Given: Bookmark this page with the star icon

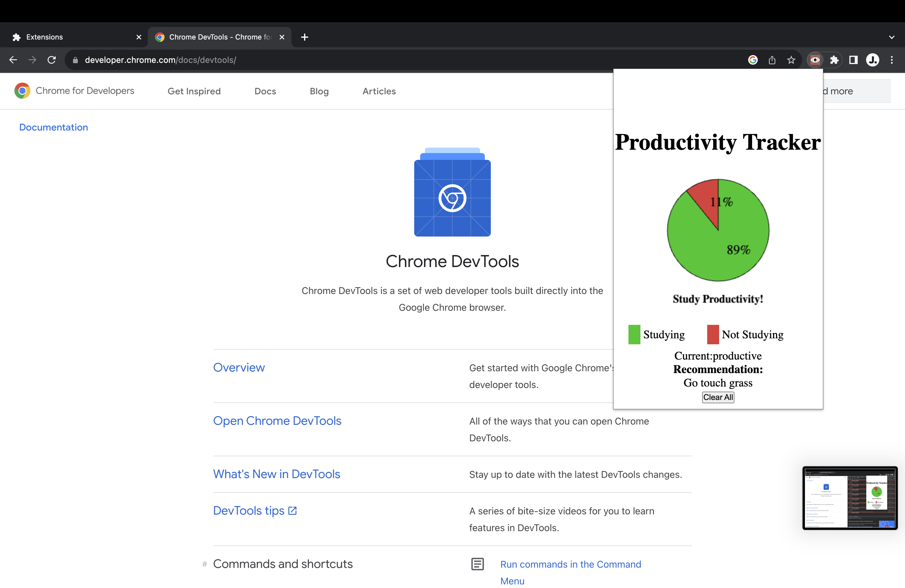Looking at the screenshot, I should coord(791,60).
